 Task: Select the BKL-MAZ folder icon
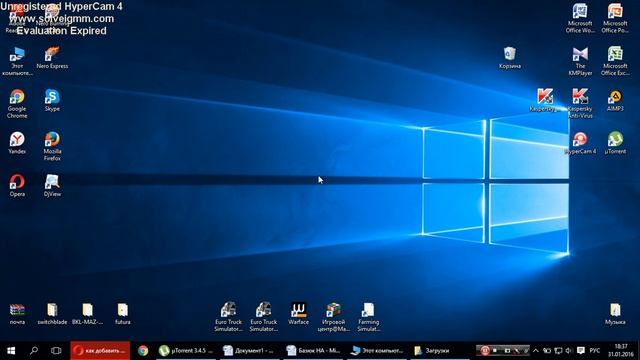(87, 314)
